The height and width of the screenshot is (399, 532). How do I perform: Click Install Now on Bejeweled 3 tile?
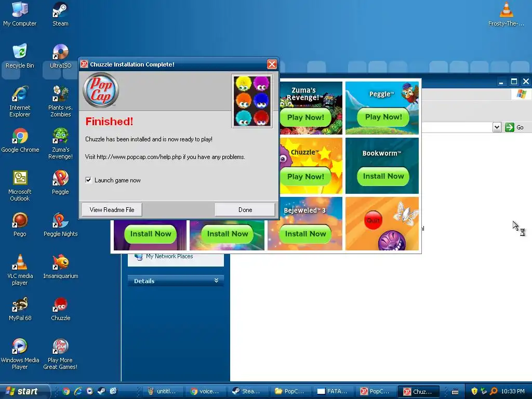(305, 234)
